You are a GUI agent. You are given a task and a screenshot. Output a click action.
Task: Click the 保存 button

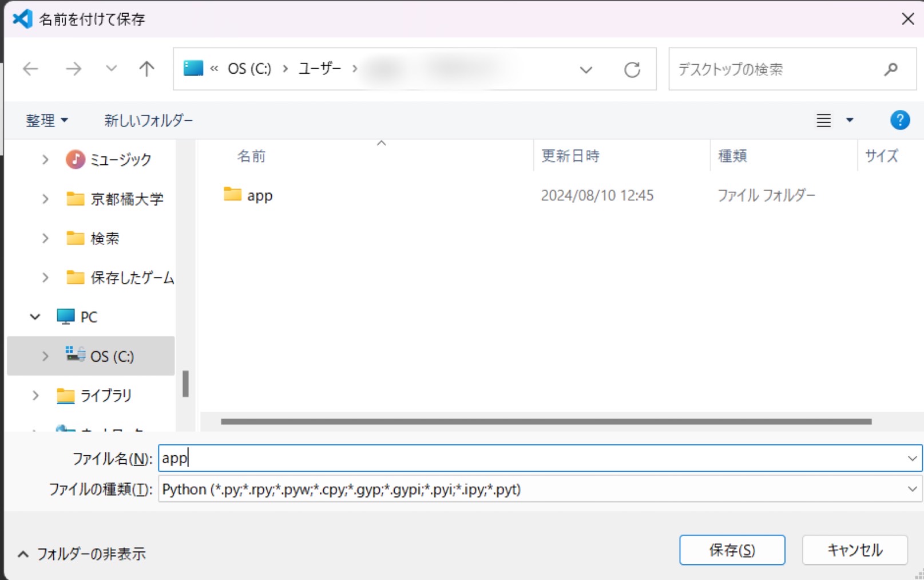[x=732, y=550]
